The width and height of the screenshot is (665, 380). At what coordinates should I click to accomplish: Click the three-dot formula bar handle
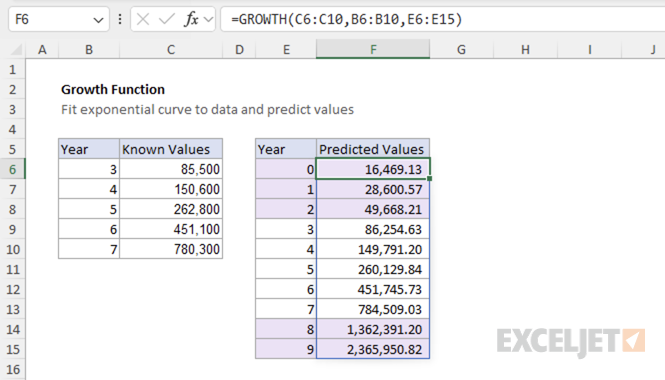pos(120,19)
